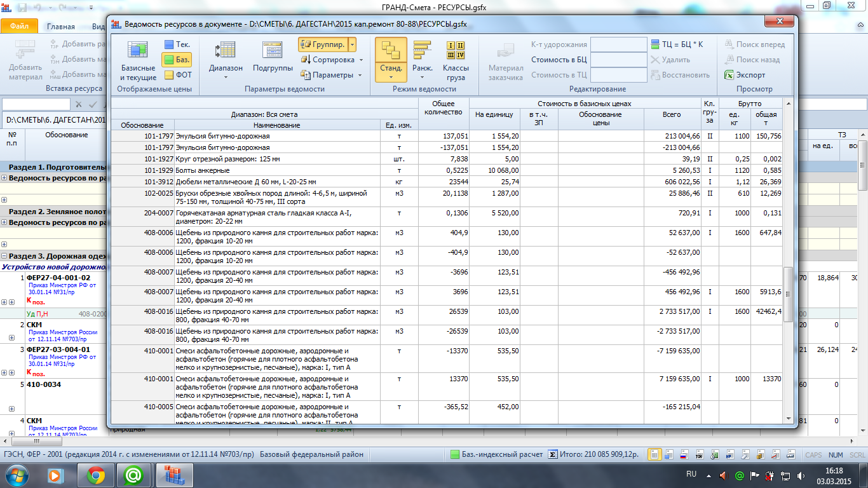Screen dimensions: 868x488
Task: Toggle Баз. base prices display
Action: pyautogui.click(x=177, y=60)
